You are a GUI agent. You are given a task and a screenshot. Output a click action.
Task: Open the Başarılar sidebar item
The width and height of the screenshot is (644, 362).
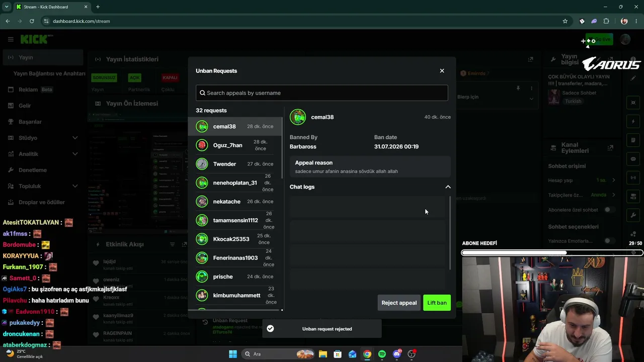[x=43, y=122]
